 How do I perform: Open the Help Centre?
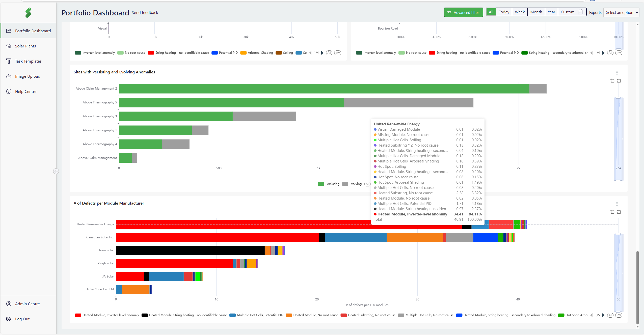pos(25,91)
